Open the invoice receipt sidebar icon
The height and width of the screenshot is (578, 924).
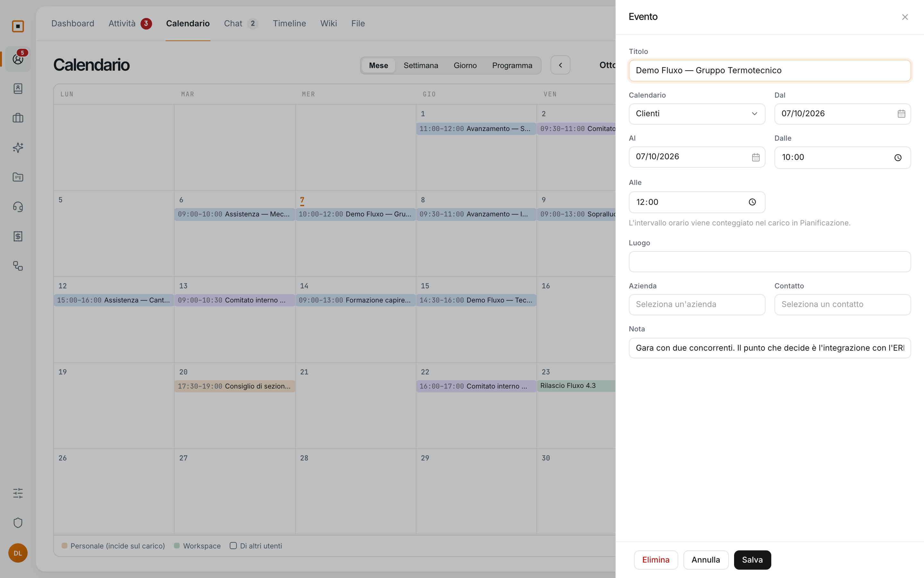click(18, 236)
